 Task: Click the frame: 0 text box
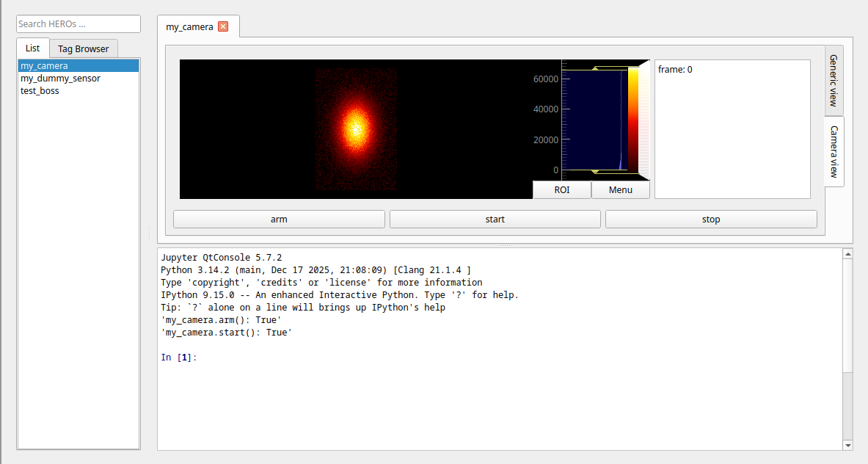[x=732, y=129]
